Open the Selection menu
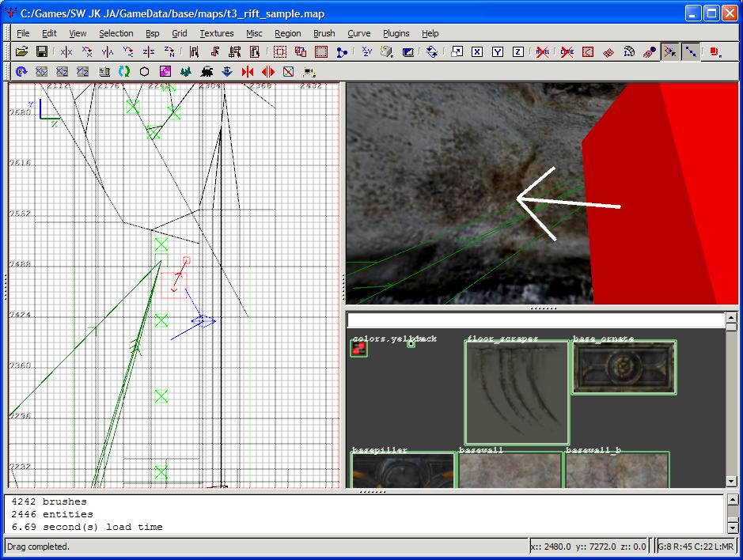This screenshot has width=743, height=560. click(x=116, y=33)
